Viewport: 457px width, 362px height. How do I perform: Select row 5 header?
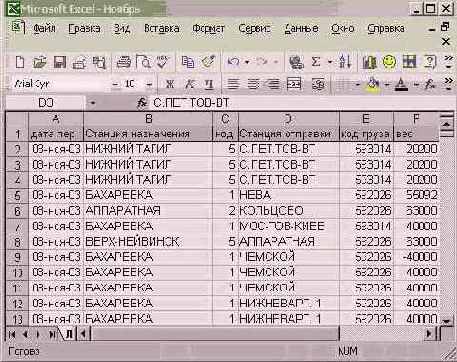point(17,195)
